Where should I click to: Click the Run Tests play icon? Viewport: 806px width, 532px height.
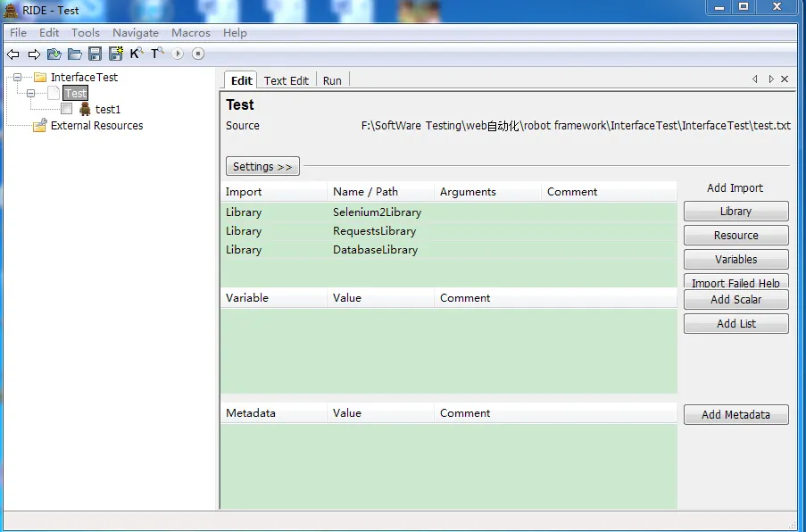pyautogui.click(x=178, y=54)
